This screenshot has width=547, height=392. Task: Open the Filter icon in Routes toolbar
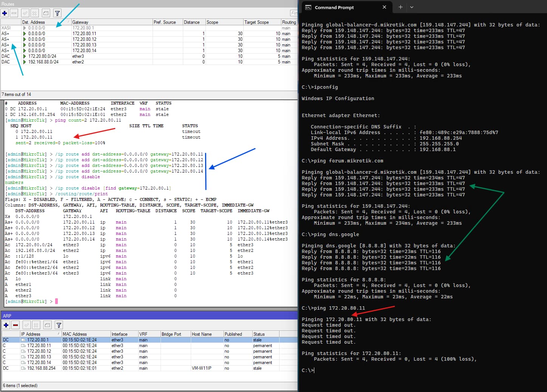[57, 13]
